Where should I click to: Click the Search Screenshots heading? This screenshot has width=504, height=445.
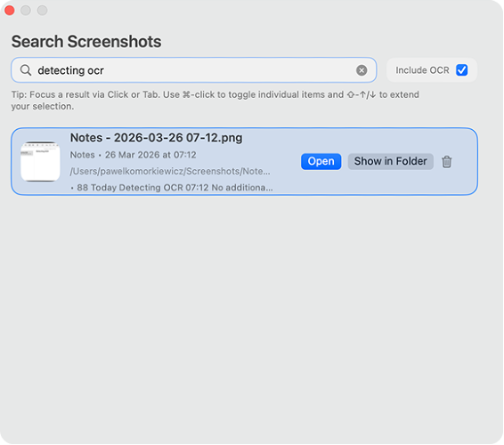[x=86, y=42]
